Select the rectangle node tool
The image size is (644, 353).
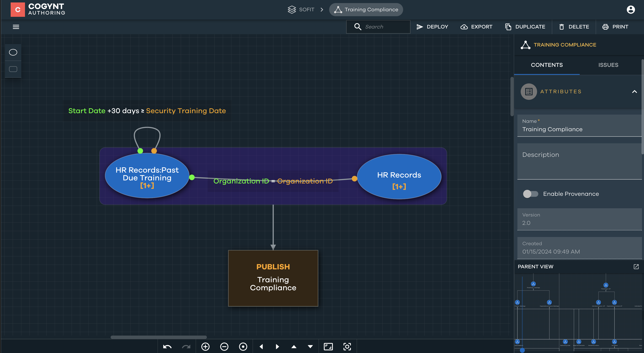pyautogui.click(x=13, y=69)
